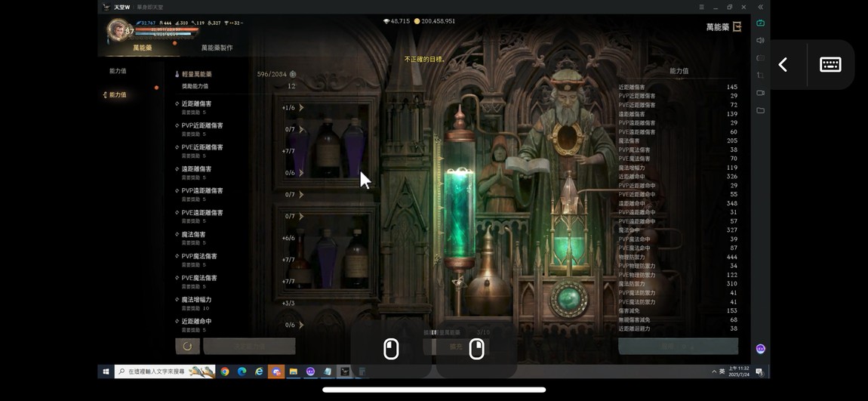868x401 pixels.
Task: Click the green gem on the machine
Action: 568,298
